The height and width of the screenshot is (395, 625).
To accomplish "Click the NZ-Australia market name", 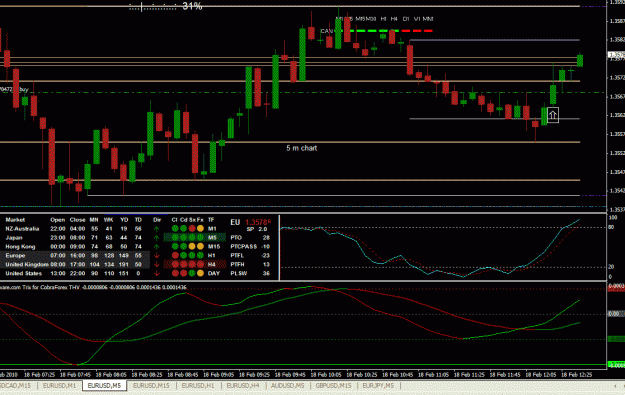I will coord(22,229).
